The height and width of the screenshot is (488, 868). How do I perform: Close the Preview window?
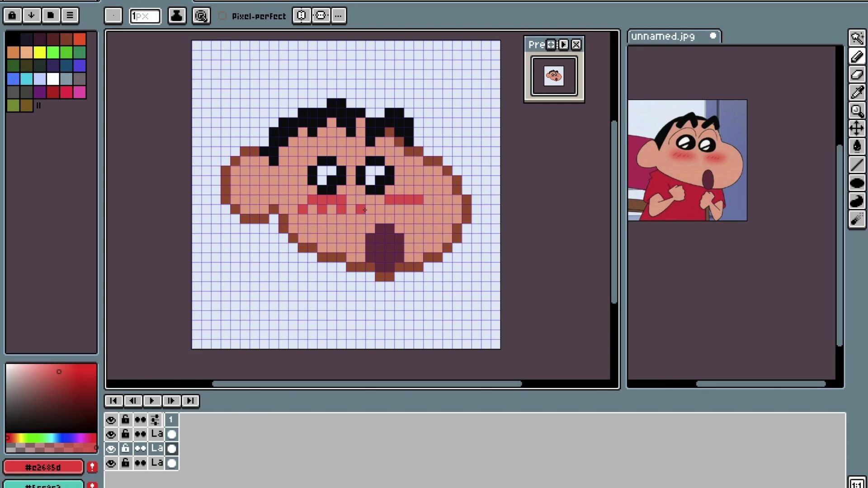pyautogui.click(x=576, y=44)
